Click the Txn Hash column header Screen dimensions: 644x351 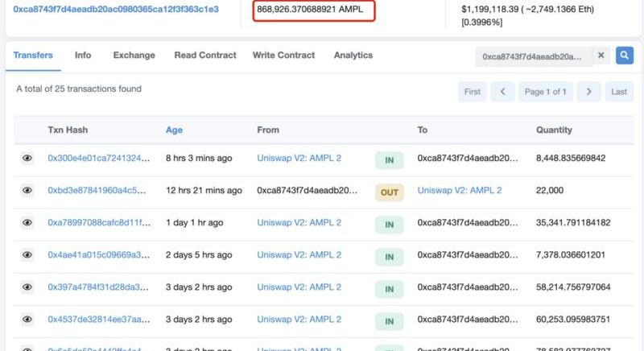(x=68, y=130)
